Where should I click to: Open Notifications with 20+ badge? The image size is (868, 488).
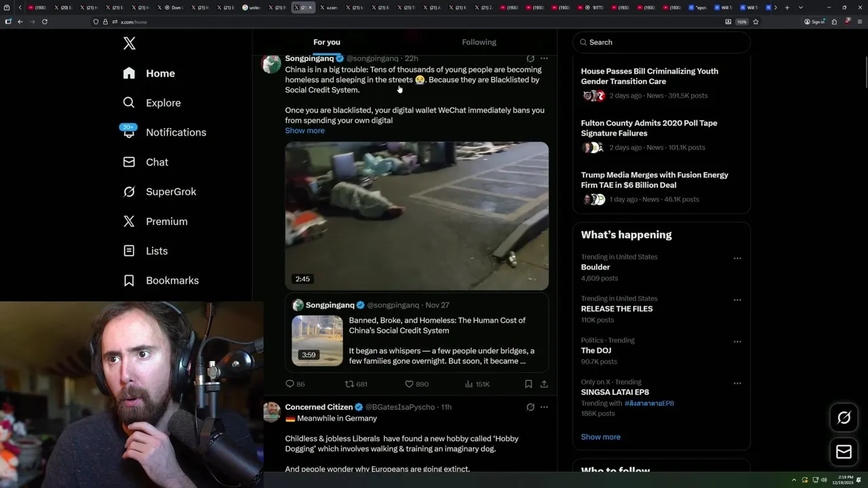point(164,132)
